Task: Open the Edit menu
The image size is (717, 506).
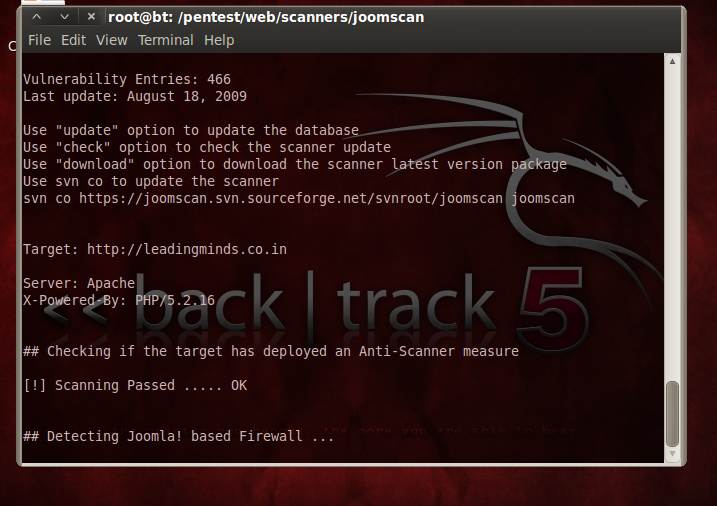Action: point(74,40)
